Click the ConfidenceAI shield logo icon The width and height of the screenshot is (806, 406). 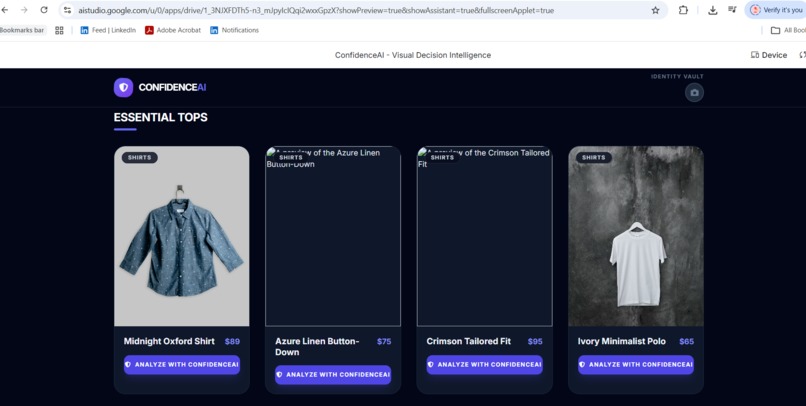(x=123, y=88)
